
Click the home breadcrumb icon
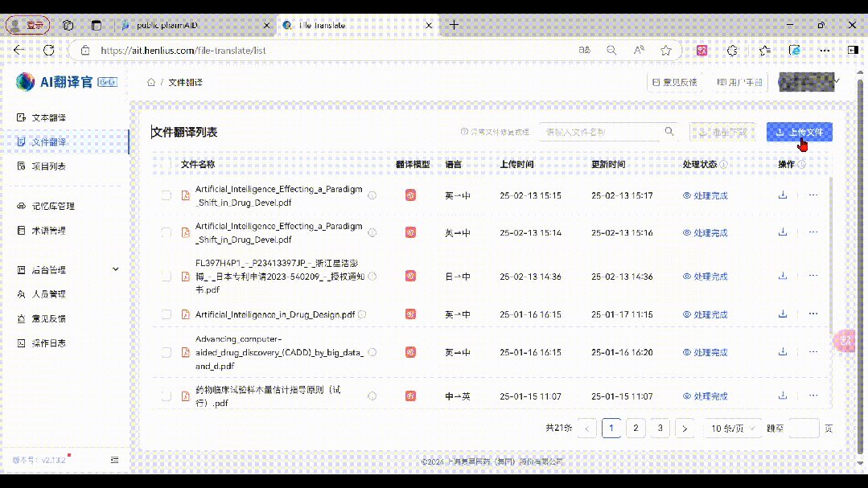(150, 83)
